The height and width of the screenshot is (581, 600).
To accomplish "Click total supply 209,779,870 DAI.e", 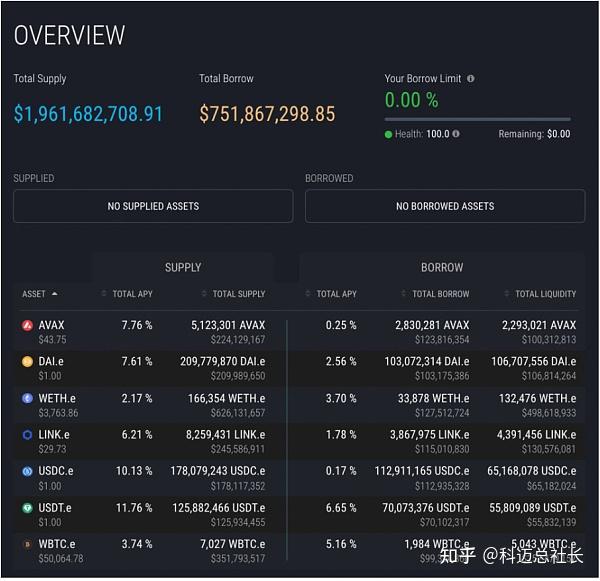I will coord(223,362).
